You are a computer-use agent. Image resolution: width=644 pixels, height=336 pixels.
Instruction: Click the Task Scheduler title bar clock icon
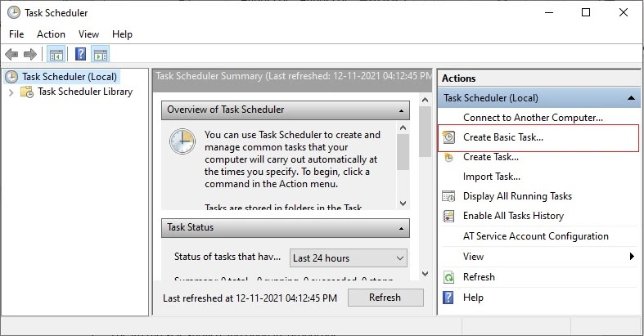[x=14, y=13]
